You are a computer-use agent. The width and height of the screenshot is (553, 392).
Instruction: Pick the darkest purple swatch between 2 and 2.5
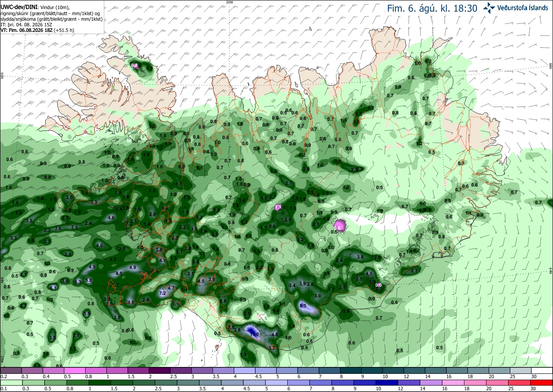tap(159, 370)
